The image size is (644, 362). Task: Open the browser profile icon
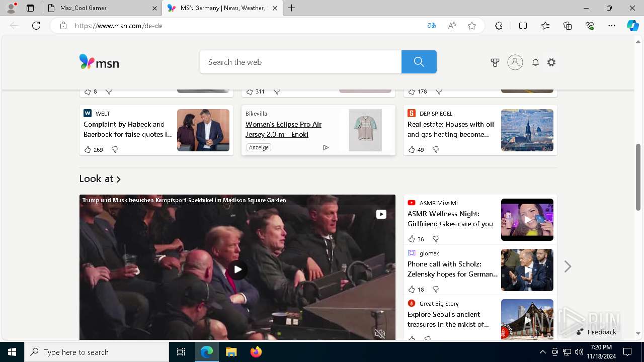(11, 8)
